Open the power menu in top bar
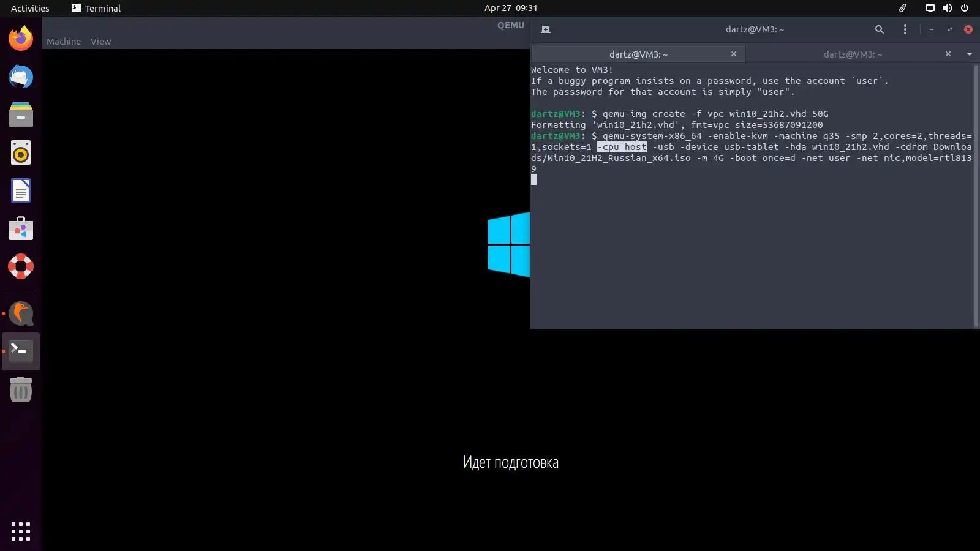980x551 pixels. [965, 8]
